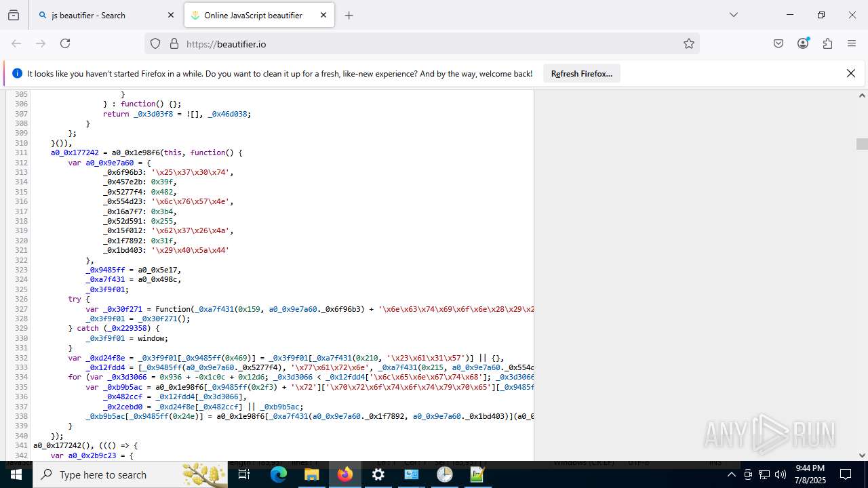Click '_0x3f9f01 = window;' on line 330
This screenshot has width=868, height=488.
click(127, 338)
